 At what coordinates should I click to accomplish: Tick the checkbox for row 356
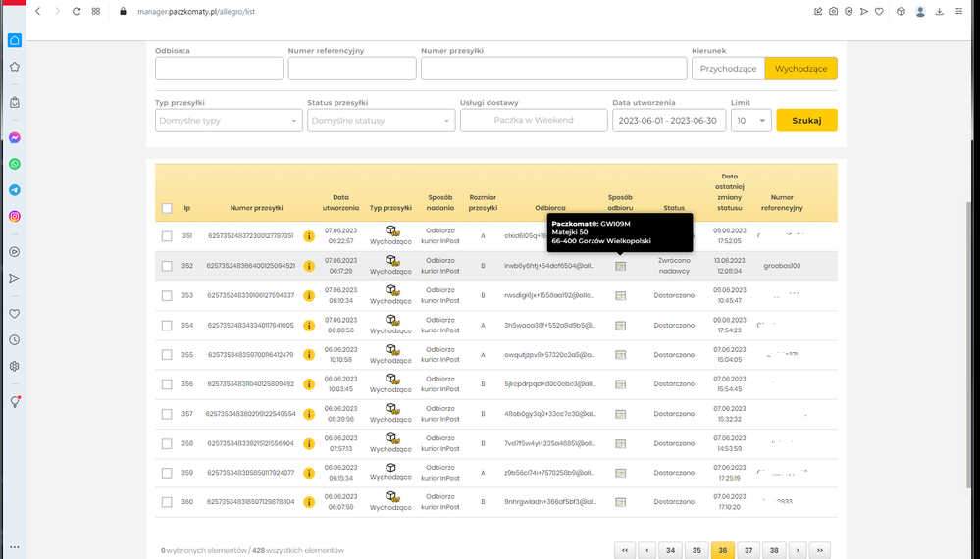coord(167,384)
